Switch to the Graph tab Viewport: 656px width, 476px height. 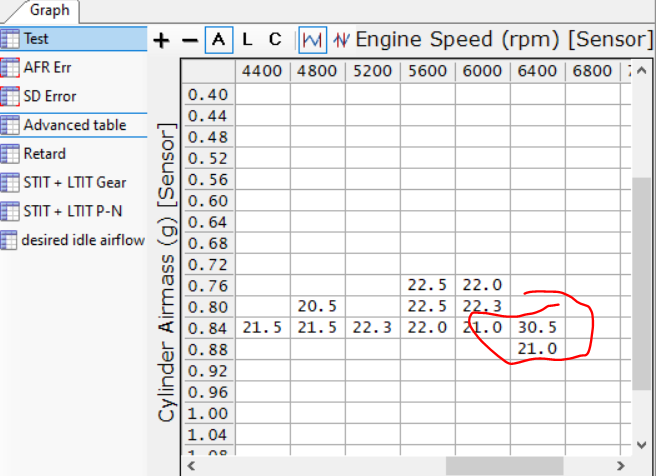click(49, 10)
